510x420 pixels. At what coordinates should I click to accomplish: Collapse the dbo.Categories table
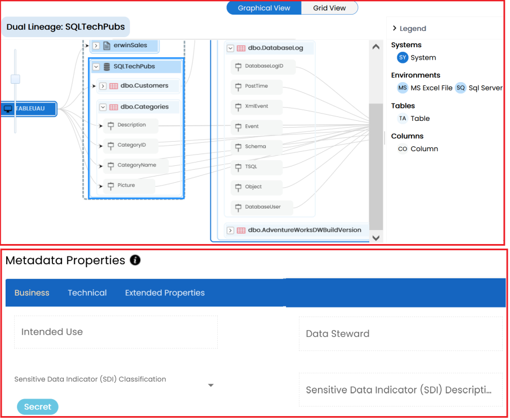[x=103, y=107]
